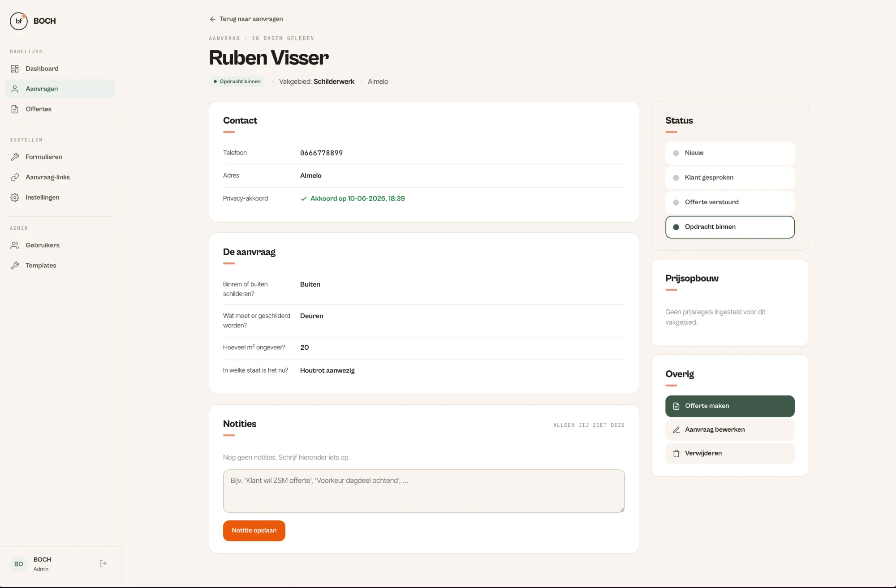Click Aanvraag bewerken button
Image resolution: width=896 pixels, height=588 pixels.
coord(730,429)
